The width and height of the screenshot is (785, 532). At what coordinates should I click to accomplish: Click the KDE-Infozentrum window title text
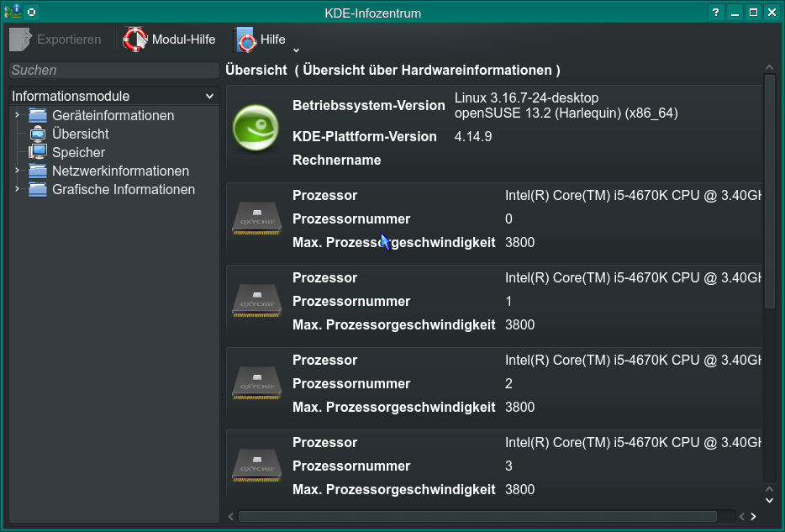(372, 13)
